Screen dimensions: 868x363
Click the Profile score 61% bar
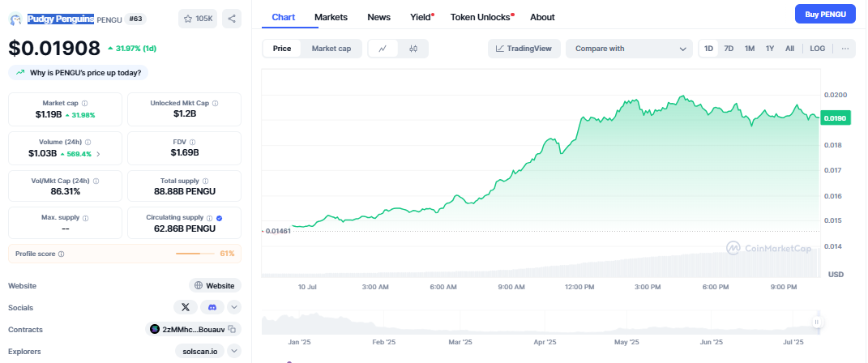pyautogui.click(x=195, y=254)
